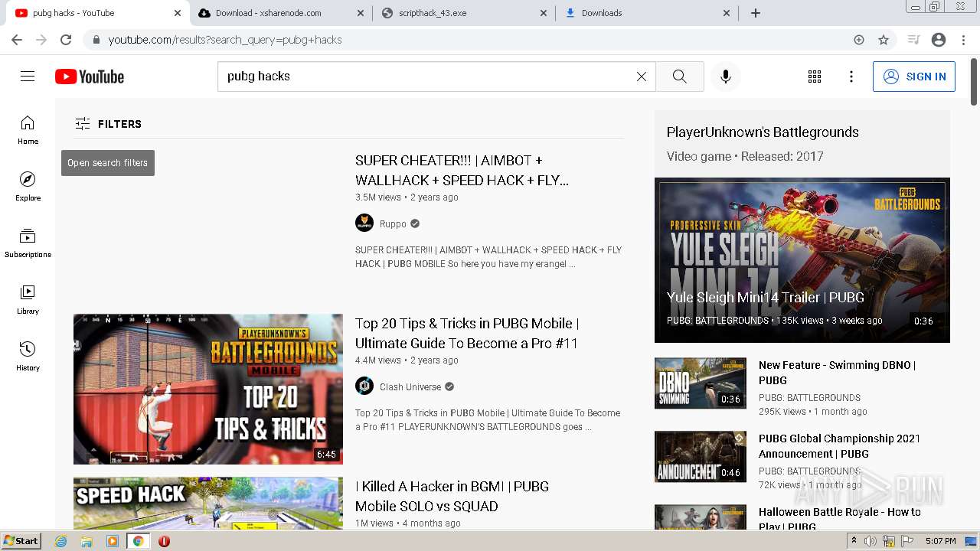Viewport: 980px width, 551px height.
Task: Click Clash Universe channel avatar
Action: click(364, 386)
